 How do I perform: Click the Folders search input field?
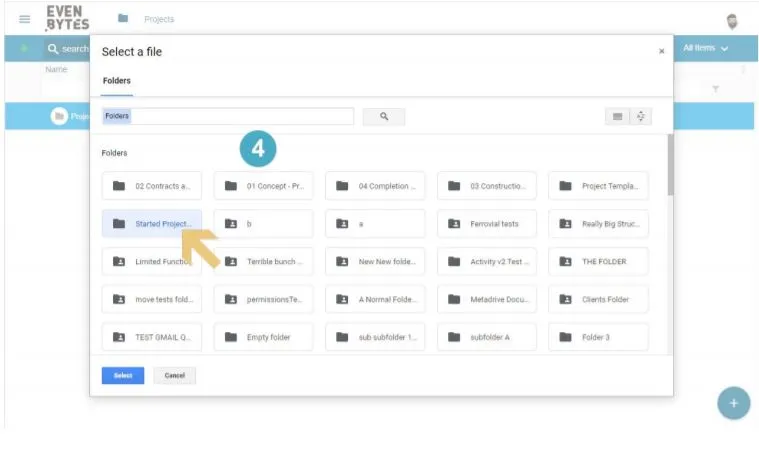228,116
